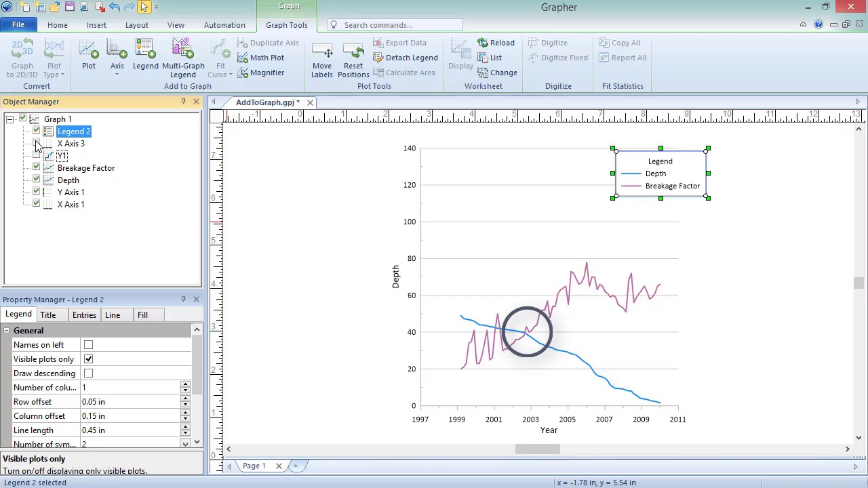
Task: Click the Digitize command
Action: point(547,43)
